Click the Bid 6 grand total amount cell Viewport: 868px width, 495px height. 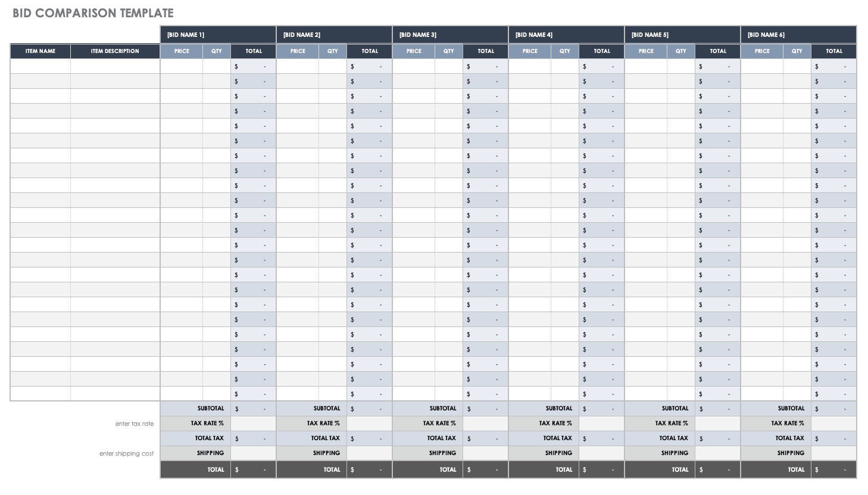pos(833,469)
